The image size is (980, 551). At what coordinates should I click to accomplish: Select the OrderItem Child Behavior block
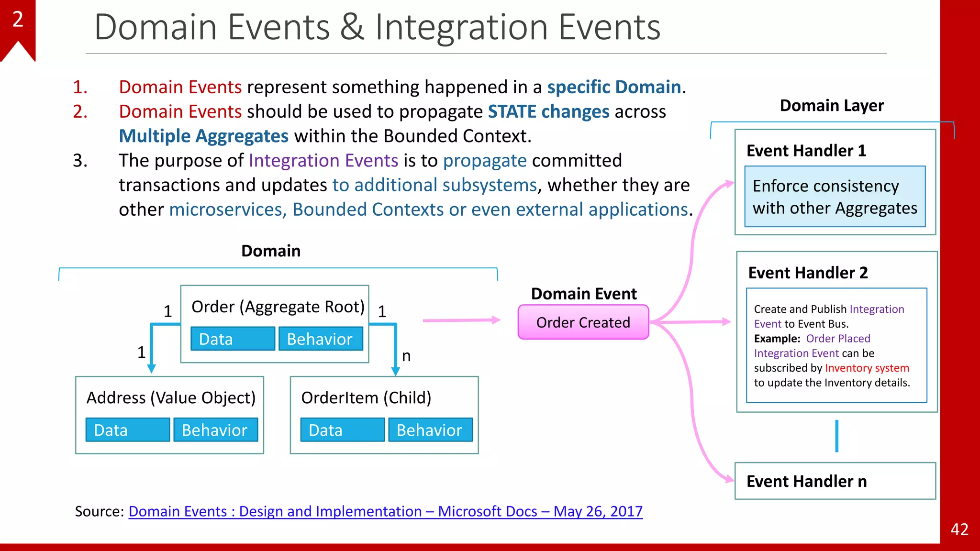pyautogui.click(x=430, y=430)
